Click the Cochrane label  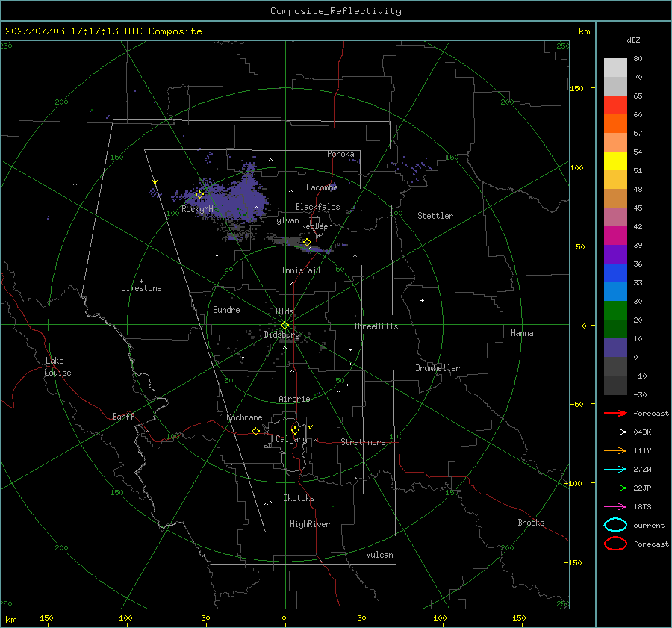244,417
